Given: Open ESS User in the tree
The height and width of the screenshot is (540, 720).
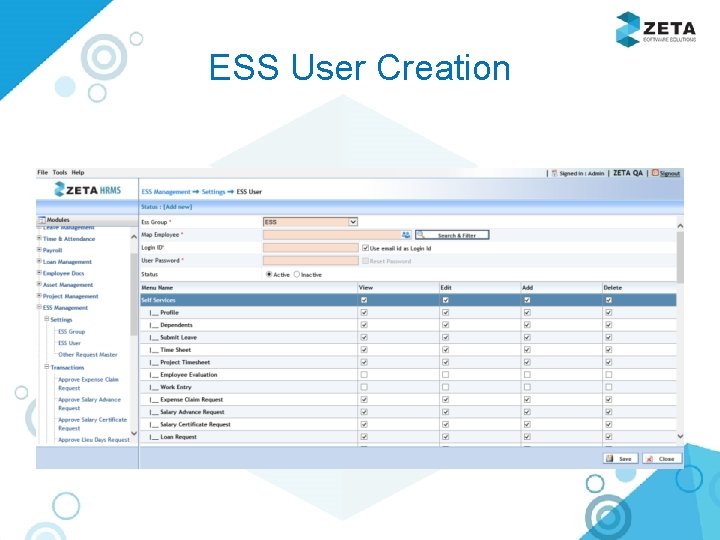Looking at the screenshot, I should pos(69,343).
